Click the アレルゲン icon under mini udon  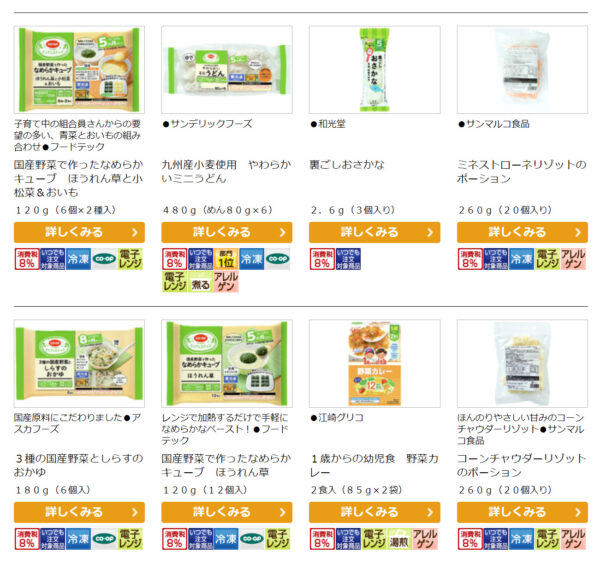point(226,282)
